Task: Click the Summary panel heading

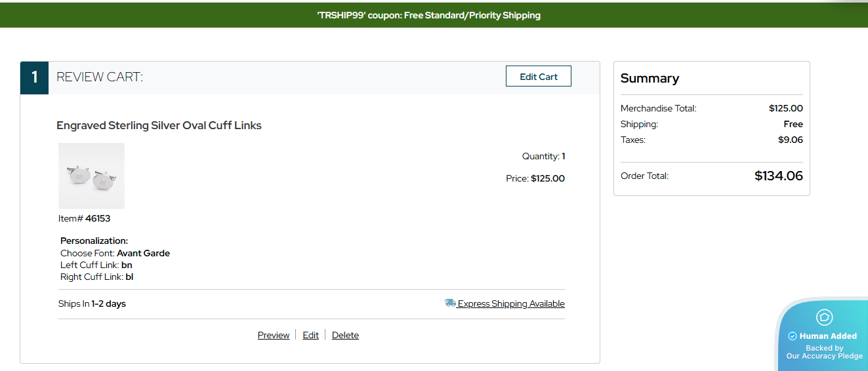Action: point(650,78)
